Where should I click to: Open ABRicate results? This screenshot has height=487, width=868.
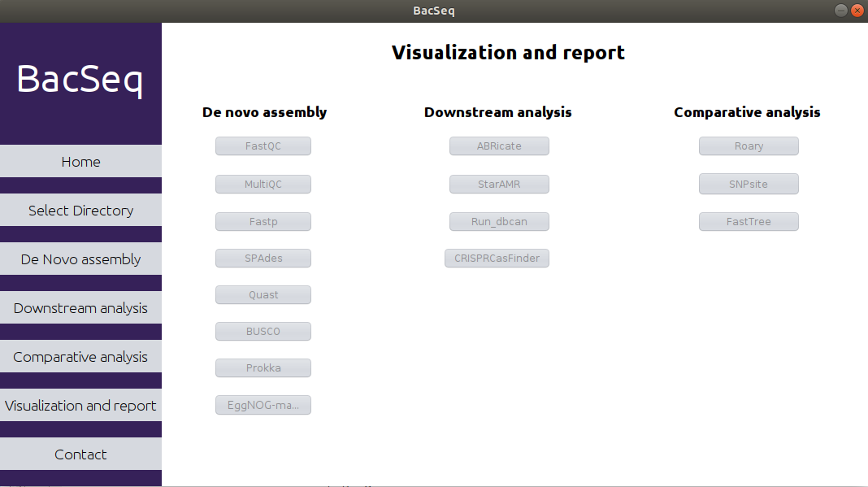[x=499, y=146]
